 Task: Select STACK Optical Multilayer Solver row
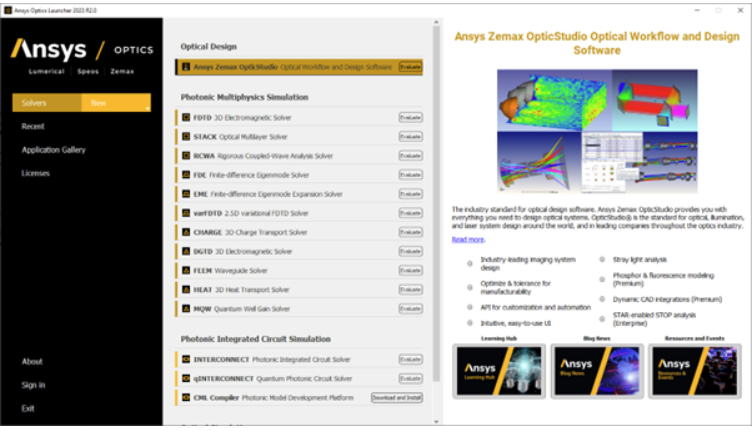click(x=299, y=137)
